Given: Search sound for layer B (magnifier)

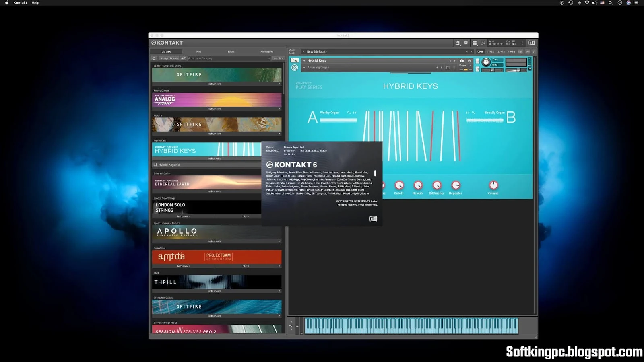Looking at the screenshot, I should 473,113.
